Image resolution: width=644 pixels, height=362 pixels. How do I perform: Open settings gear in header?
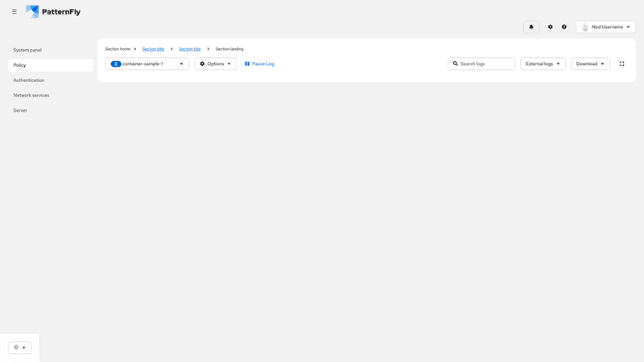coord(551,27)
